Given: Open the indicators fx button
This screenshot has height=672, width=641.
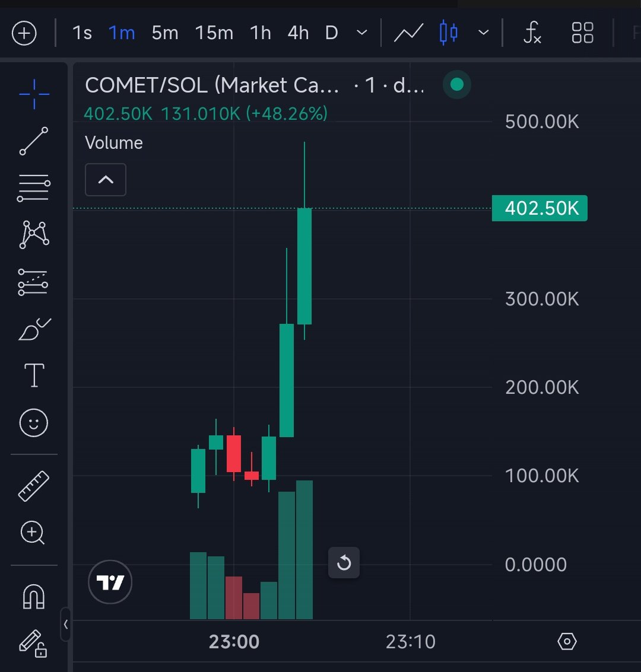Looking at the screenshot, I should point(532,33).
